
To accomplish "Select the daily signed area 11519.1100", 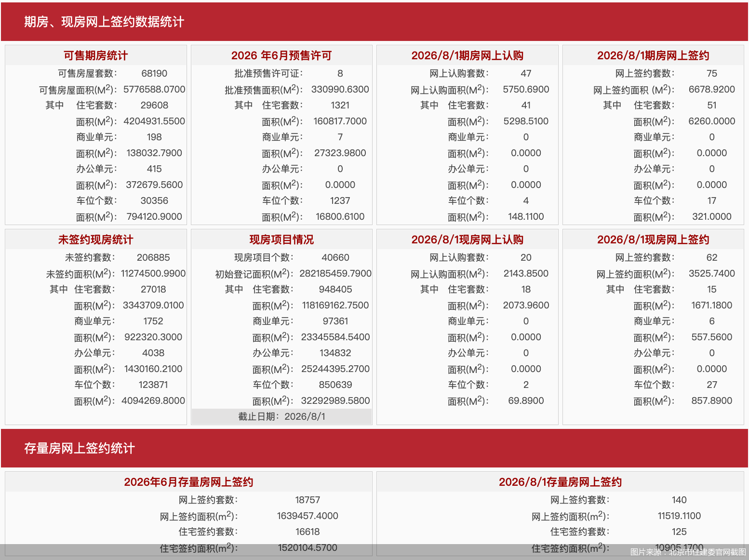I will (x=679, y=516).
